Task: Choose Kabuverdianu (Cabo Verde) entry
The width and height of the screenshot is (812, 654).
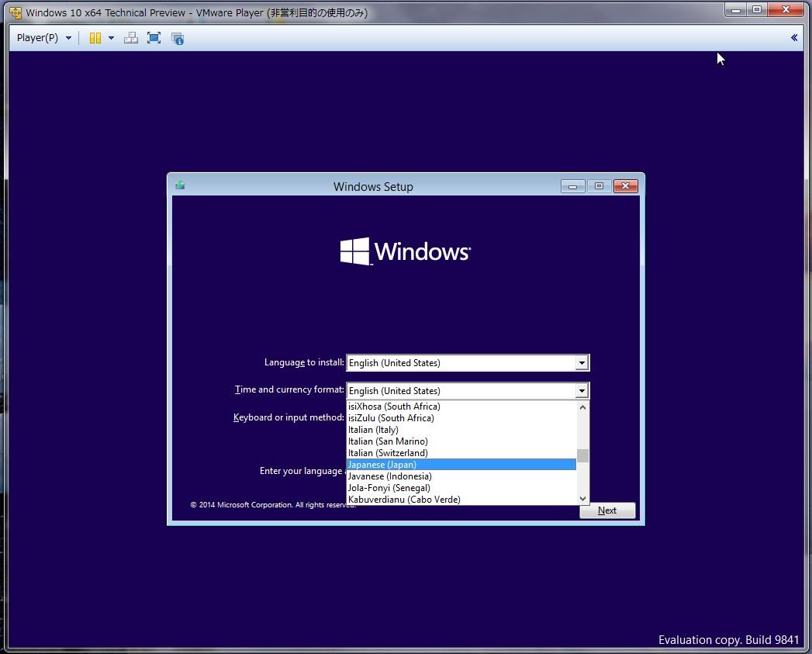Action: (x=461, y=500)
